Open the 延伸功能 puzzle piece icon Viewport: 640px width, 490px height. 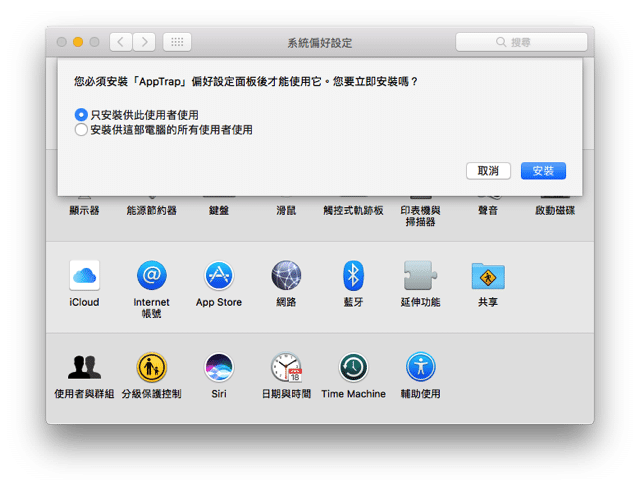coord(420,276)
